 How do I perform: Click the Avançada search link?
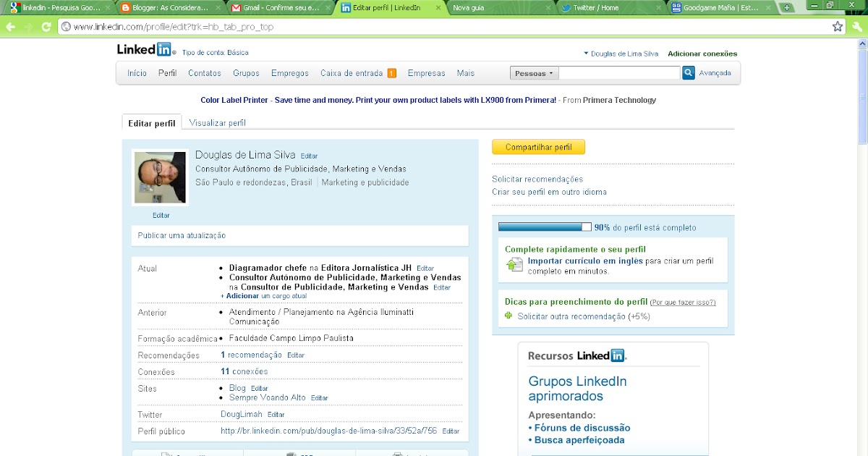[715, 73]
